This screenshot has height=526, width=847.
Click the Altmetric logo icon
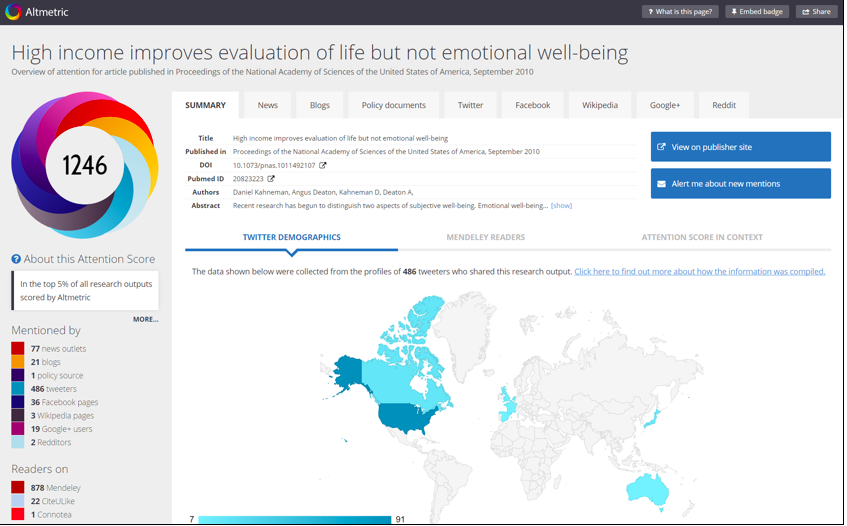point(13,11)
